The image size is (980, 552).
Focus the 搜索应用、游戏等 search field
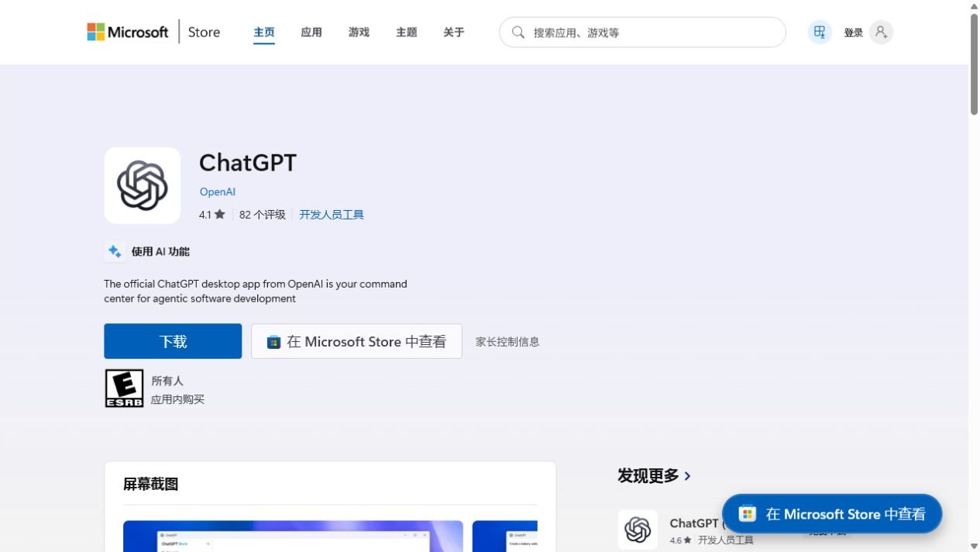642,33
